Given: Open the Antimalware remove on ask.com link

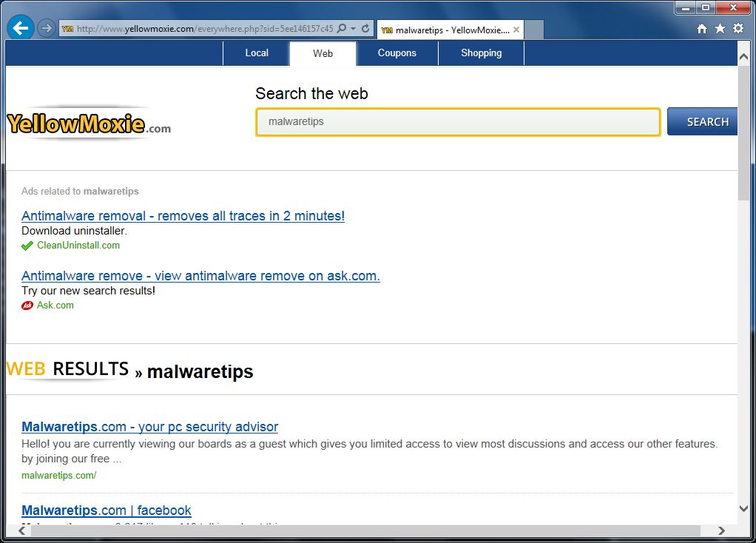Looking at the screenshot, I should (200, 276).
